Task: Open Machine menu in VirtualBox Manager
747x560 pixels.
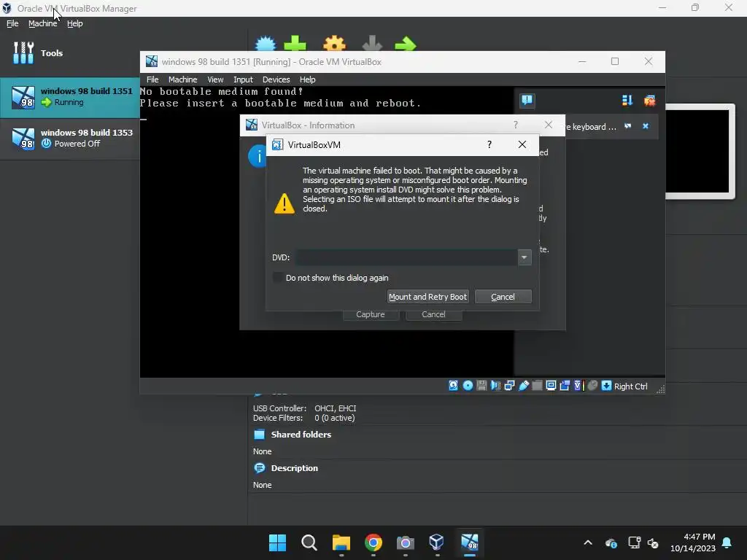Action: (42, 23)
